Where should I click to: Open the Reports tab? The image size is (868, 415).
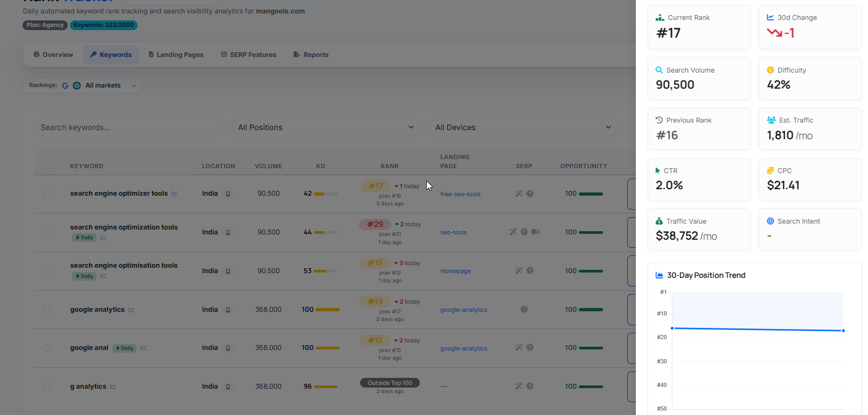pos(311,55)
